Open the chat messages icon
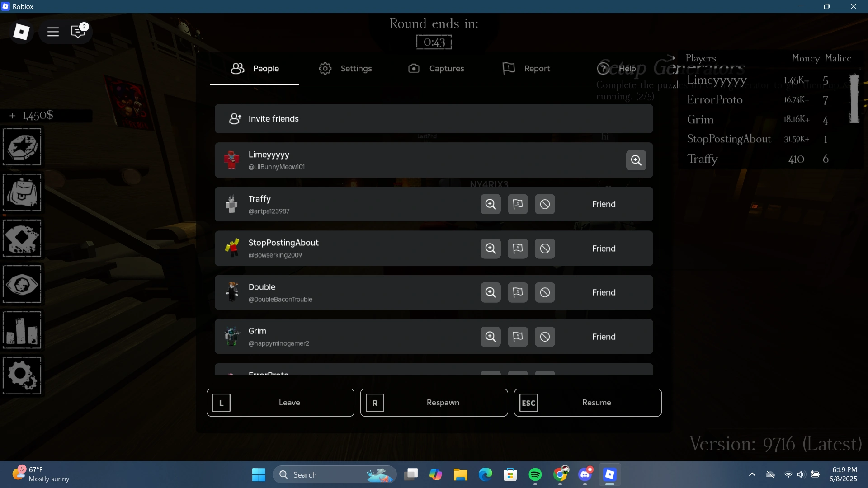The height and width of the screenshot is (488, 868). [x=78, y=32]
